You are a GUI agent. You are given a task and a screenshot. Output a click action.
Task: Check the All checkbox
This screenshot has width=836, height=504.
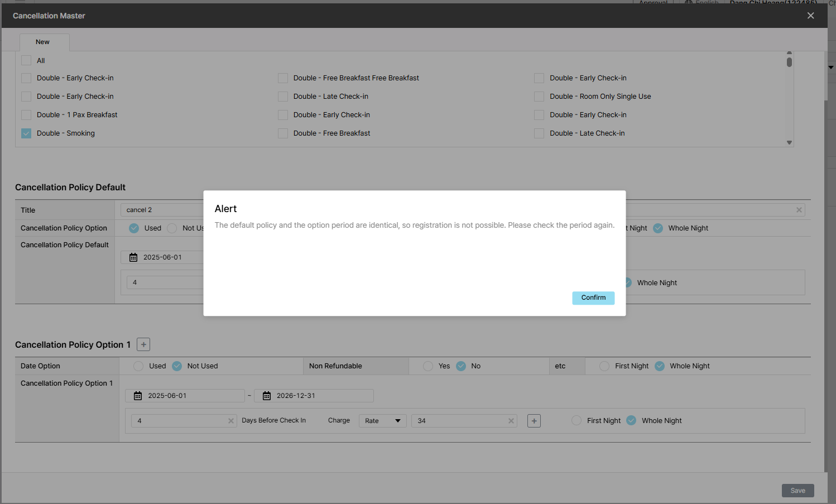pos(26,60)
